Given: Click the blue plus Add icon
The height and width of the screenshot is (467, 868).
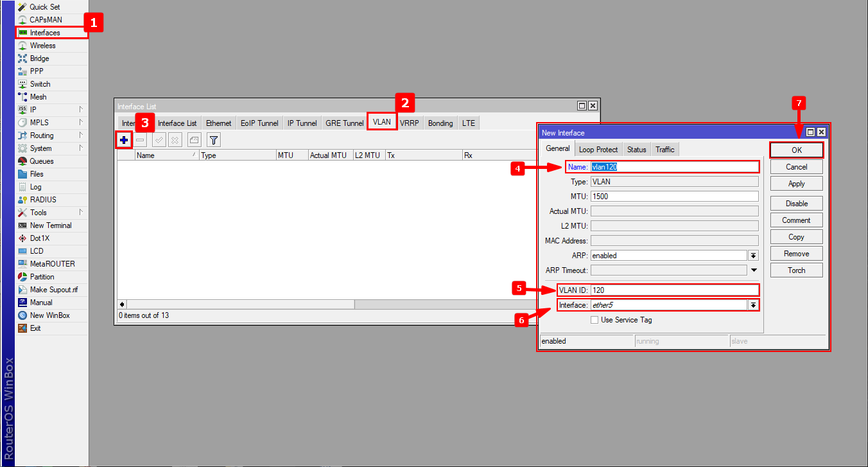Looking at the screenshot, I should point(124,140).
